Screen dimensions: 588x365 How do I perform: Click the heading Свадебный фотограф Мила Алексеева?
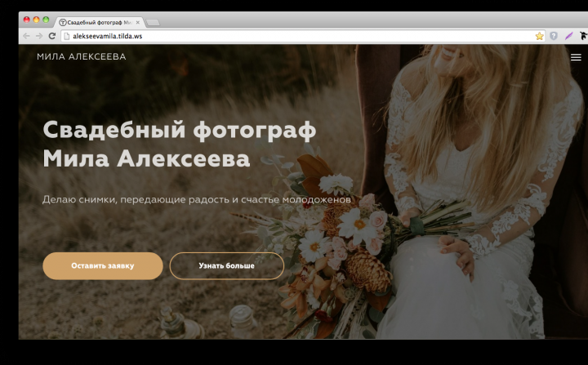tap(180, 144)
